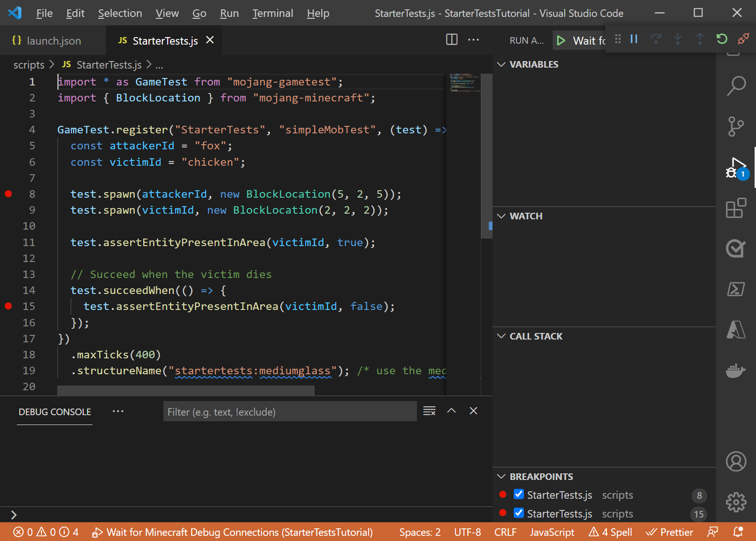Open the File menu
Viewport: 756px width, 541px height.
pos(44,13)
